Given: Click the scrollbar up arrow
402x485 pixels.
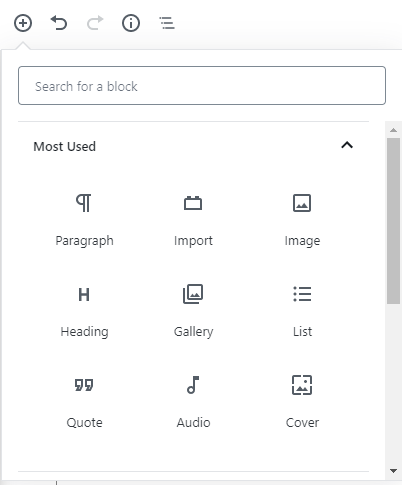Looking at the screenshot, I should click(393, 130).
